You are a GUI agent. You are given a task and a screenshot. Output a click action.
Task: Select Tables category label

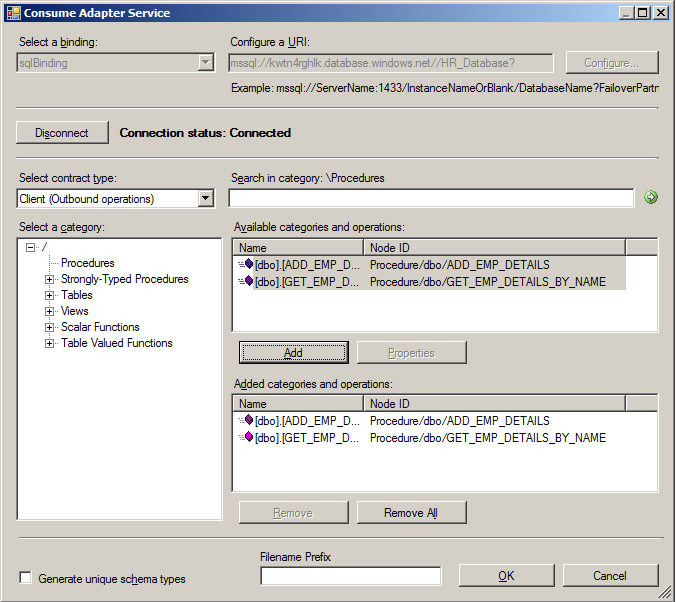(77, 295)
